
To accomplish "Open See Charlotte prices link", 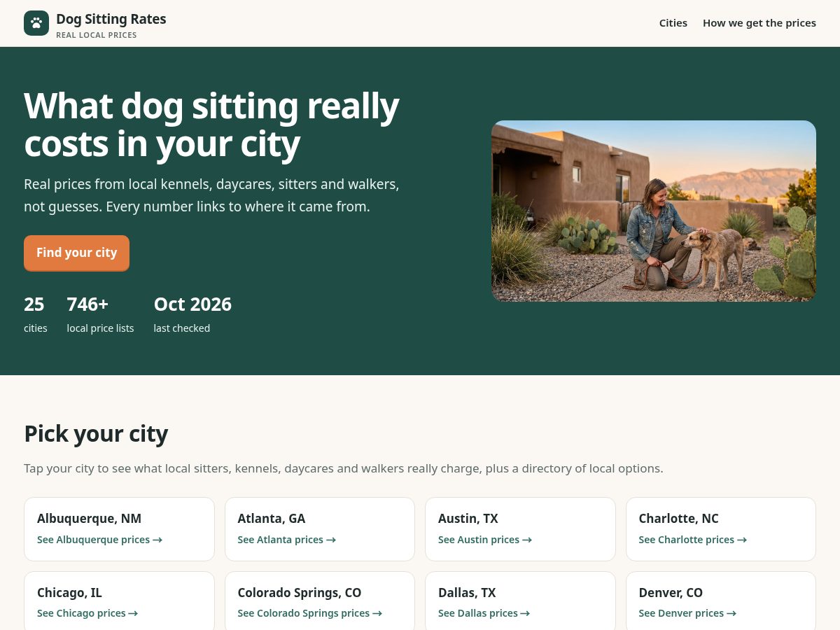I will [x=692, y=540].
